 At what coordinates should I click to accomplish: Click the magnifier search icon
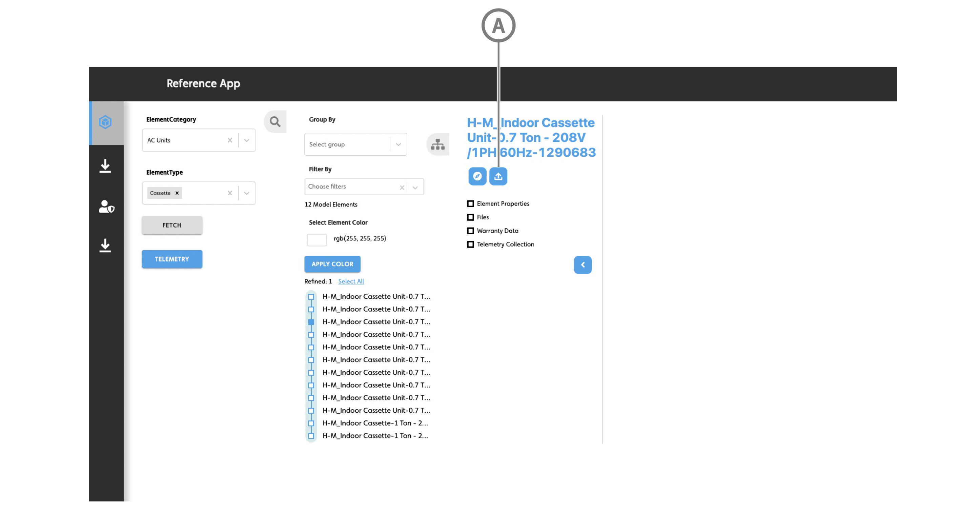pos(275,122)
